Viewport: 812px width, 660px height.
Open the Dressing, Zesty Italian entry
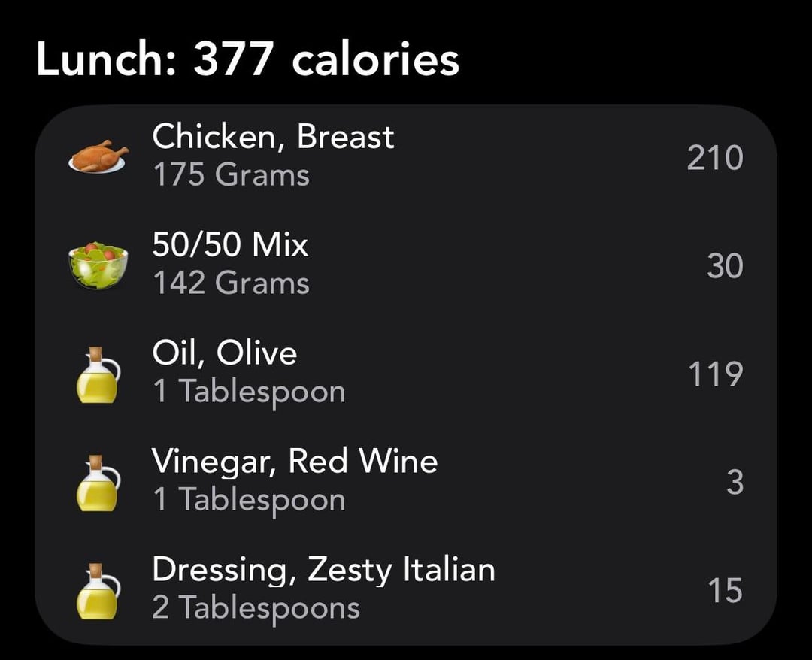tap(323, 570)
